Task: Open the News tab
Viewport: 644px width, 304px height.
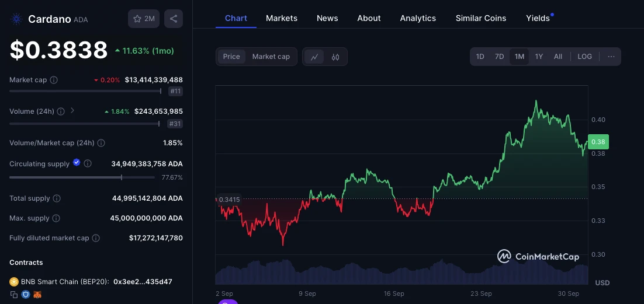Action: pos(327,19)
